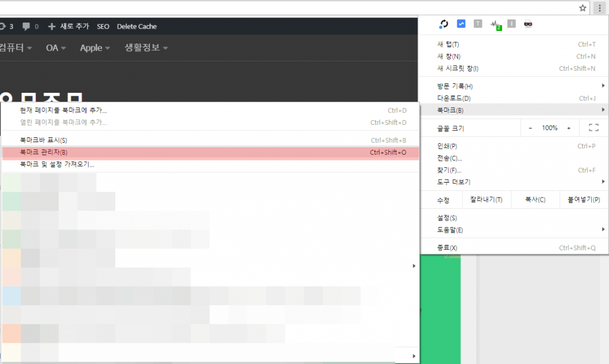Screen dimensions: 609x364
Task: Toggle full screen mode via the zoom row icon
Action: pos(593,127)
